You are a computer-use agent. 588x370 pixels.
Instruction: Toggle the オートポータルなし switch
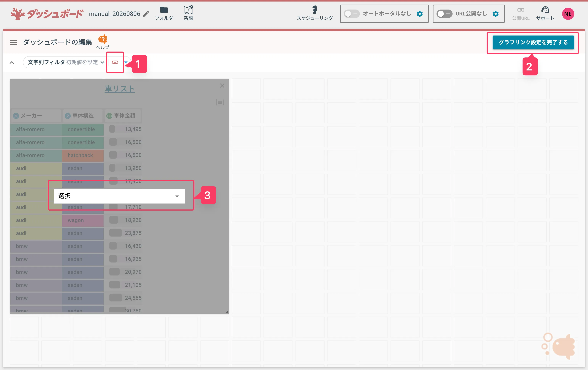point(352,14)
